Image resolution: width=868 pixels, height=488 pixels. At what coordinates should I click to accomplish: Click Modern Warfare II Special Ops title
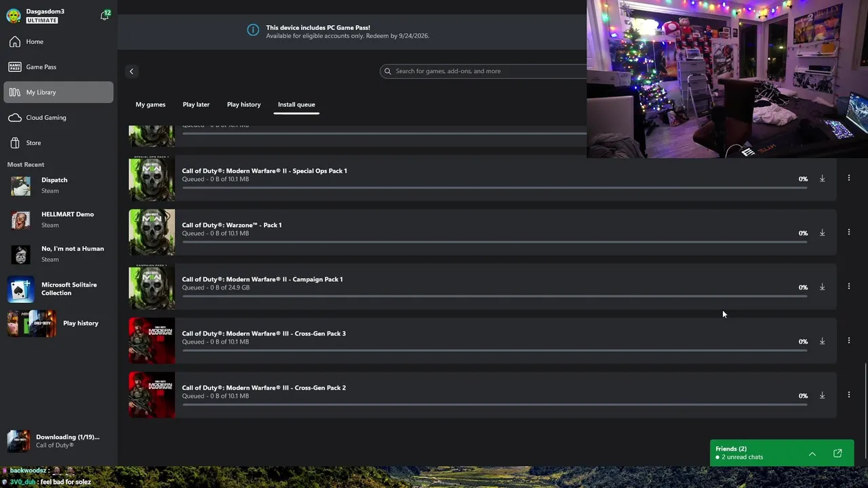[x=264, y=171]
